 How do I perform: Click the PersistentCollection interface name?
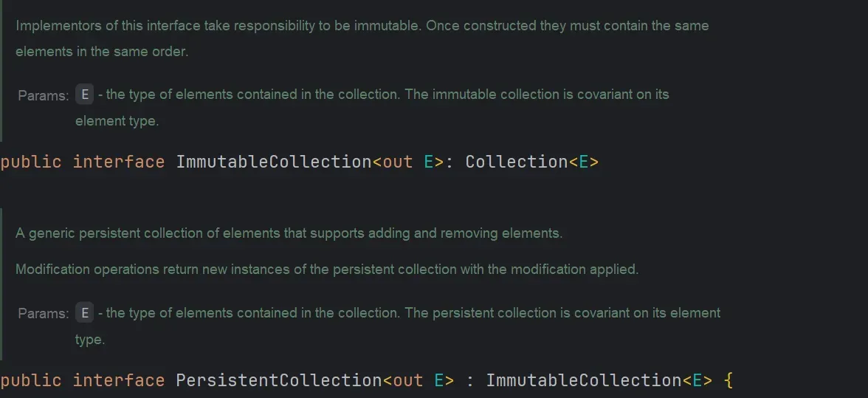[x=278, y=380]
